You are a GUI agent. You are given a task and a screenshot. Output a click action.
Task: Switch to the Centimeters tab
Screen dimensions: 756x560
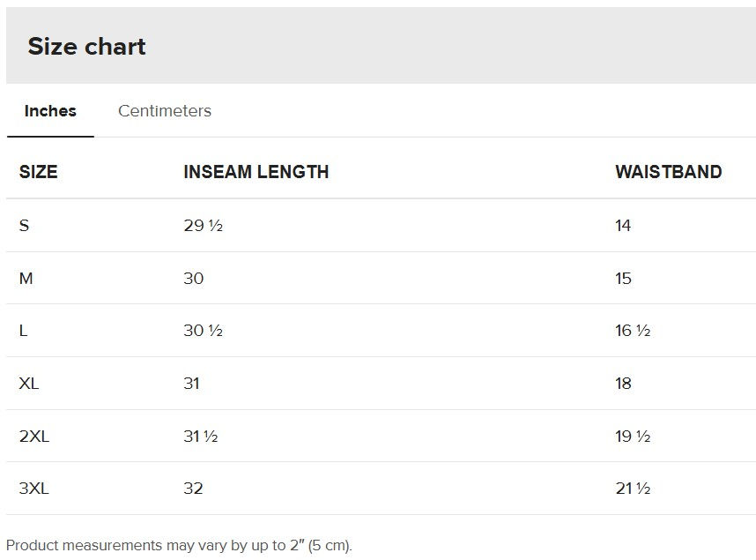coord(165,111)
